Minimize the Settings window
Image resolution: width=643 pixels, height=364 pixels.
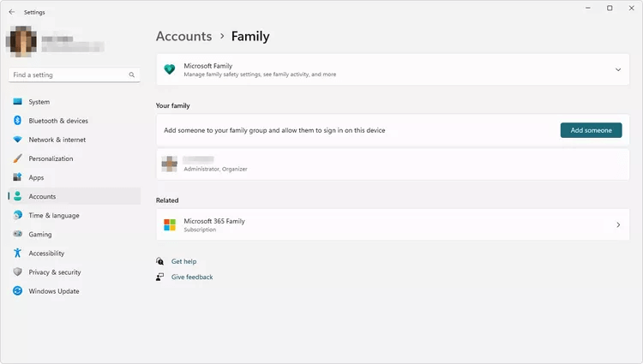(x=587, y=9)
